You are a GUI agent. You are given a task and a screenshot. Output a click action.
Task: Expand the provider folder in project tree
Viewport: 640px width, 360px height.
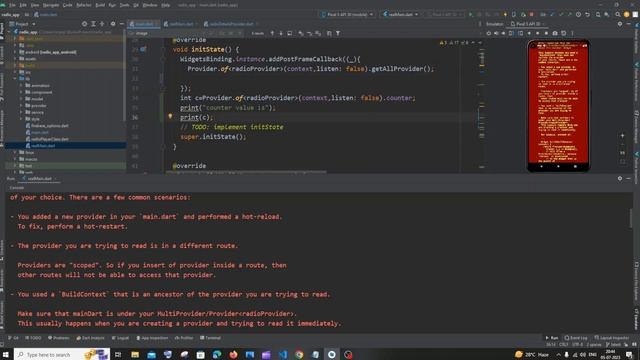click(x=22, y=105)
